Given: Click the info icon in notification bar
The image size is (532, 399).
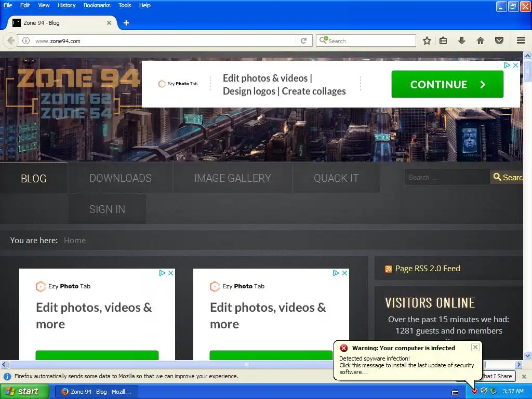Looking at the screenshot, I should click(x=7, y=376).
